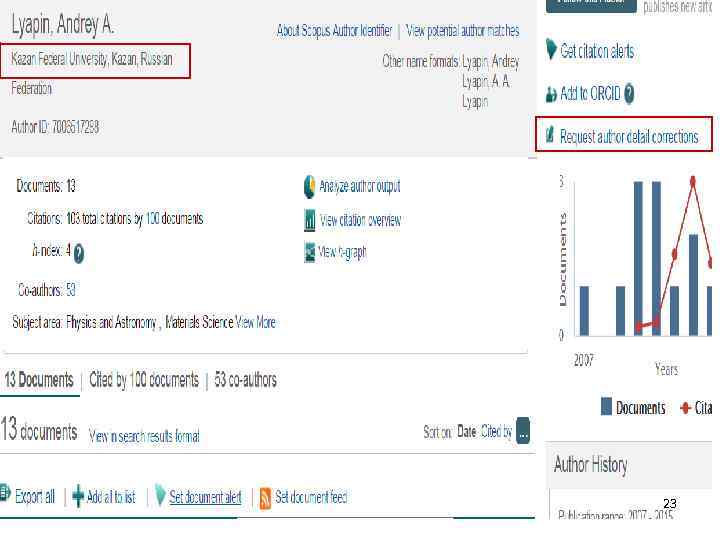Click the author name Lyapin, Andrey A.

(x=62, y=24)
